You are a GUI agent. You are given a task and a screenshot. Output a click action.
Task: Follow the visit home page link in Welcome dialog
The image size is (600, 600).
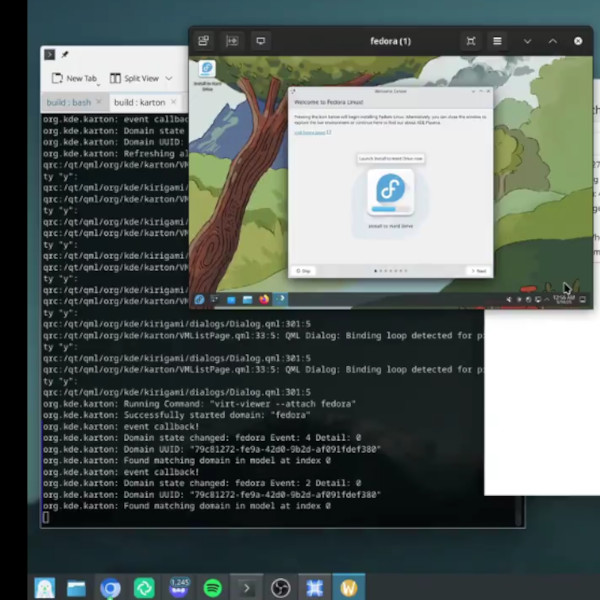(312, 132)
